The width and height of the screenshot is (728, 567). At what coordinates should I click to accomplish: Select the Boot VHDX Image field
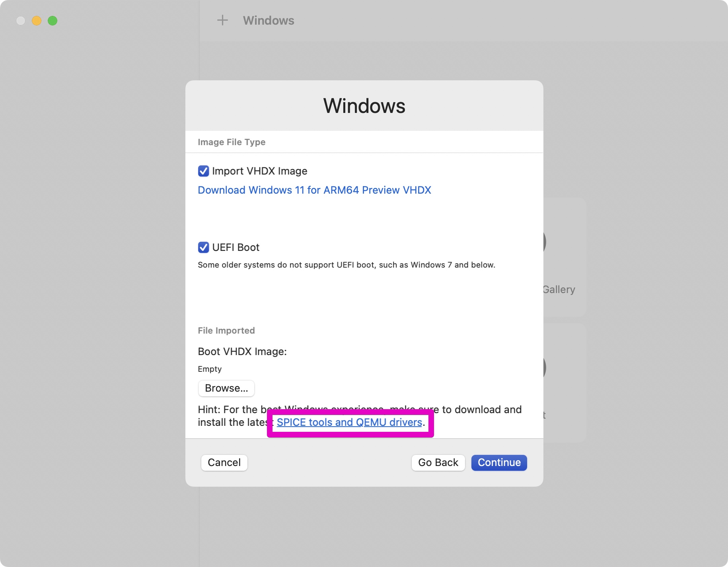(x=242, y=351)
